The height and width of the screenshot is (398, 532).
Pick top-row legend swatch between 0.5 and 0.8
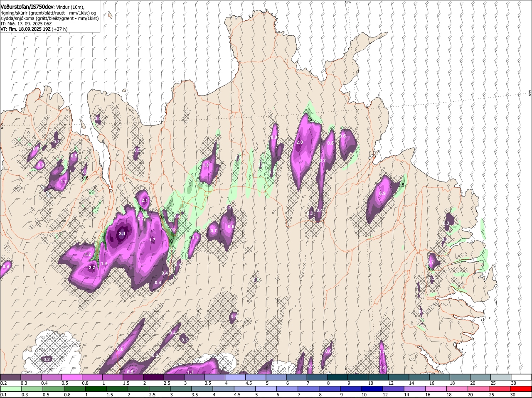click(72, 377)
